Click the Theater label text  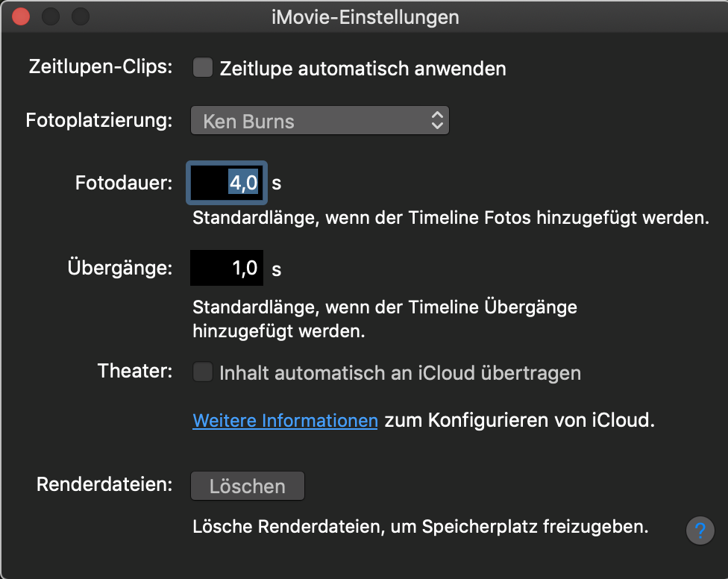pyautogui.click(x=135, y=371)
